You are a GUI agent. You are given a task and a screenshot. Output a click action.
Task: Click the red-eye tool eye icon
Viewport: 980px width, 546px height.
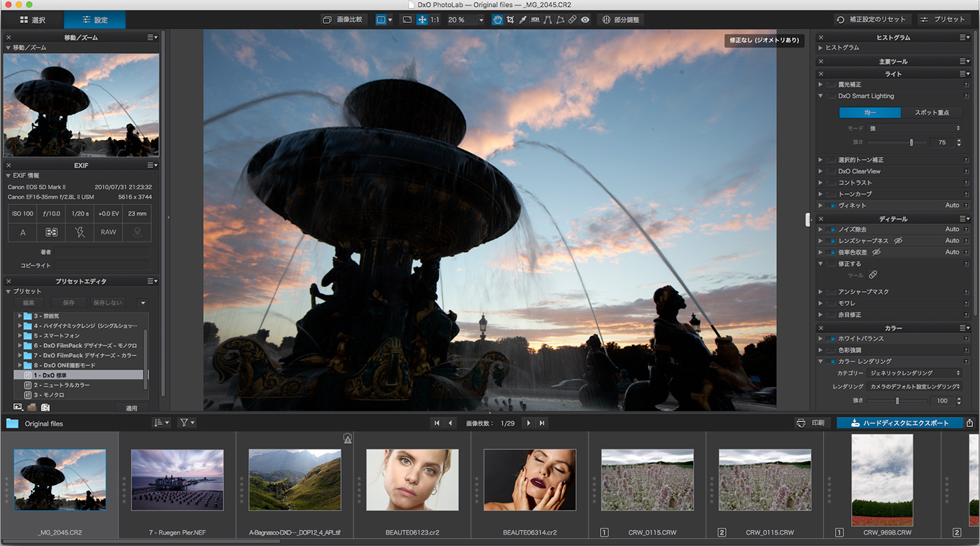(585, 20)
